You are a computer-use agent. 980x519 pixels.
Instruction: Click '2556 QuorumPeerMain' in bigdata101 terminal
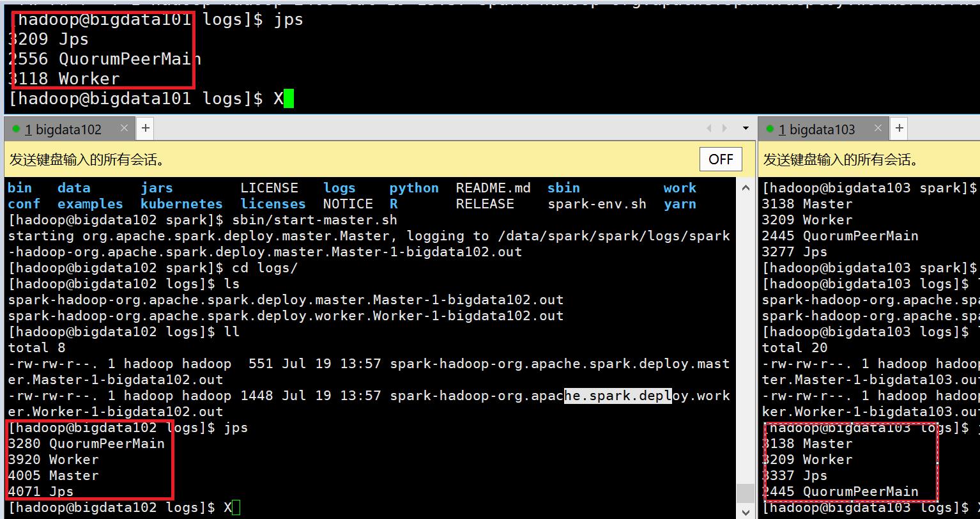(105, 59)
